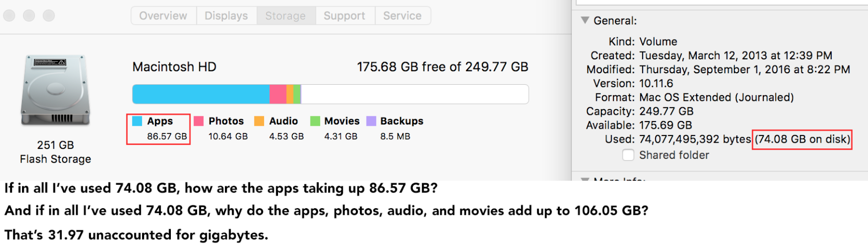Click the green Movies legend swatch
868x246 pixels.
pyautogui.click(x=315, y=121)
